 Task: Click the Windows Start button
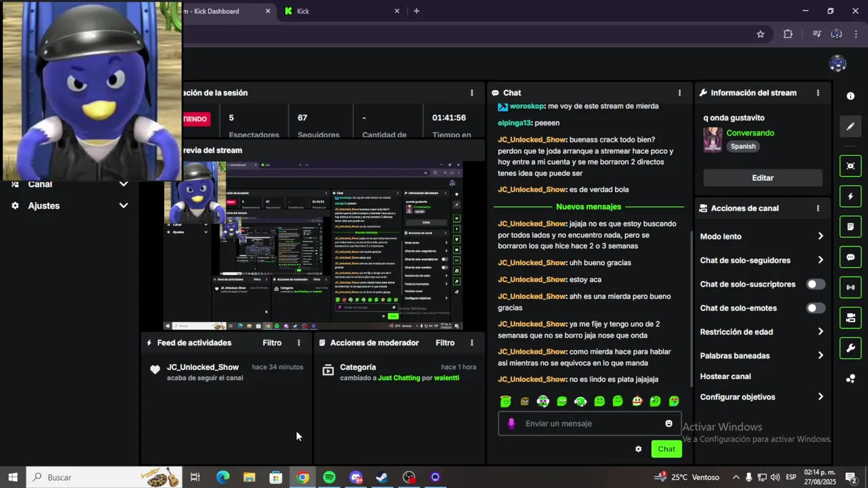(x=13, y=477)
